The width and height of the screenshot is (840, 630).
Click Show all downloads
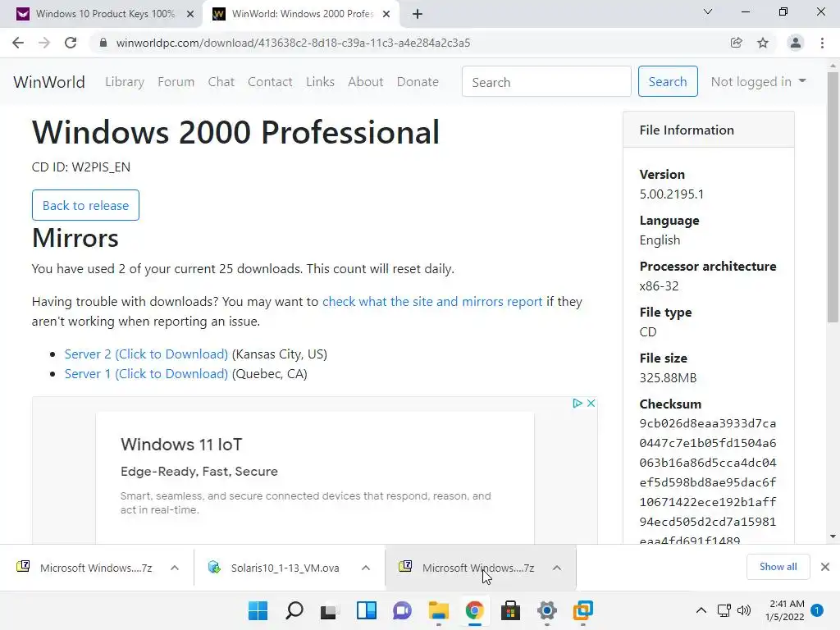click(x=778, y=567)
